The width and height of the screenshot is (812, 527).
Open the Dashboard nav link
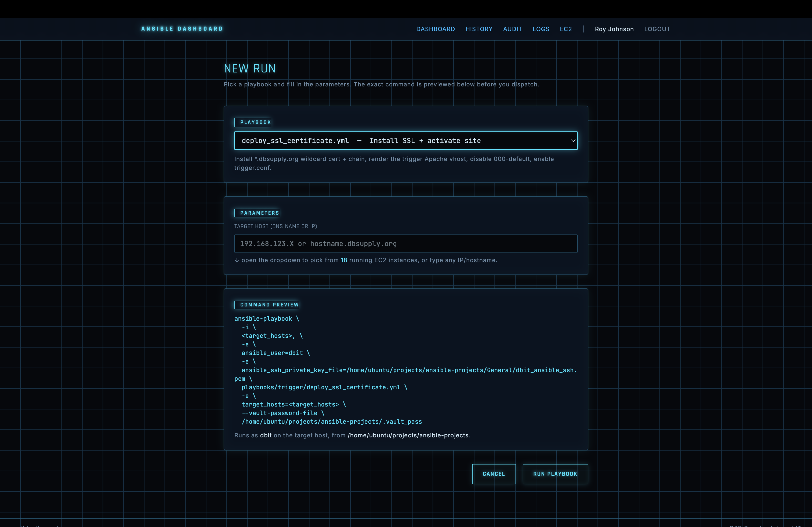[x=435, y=29]
